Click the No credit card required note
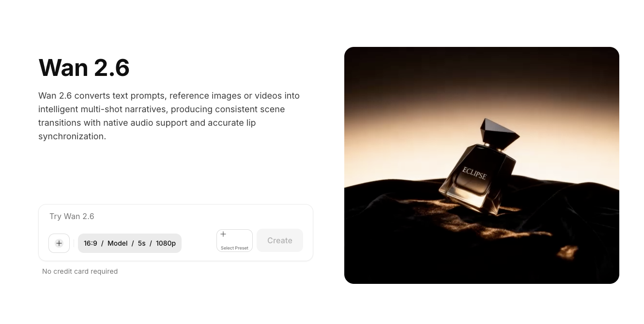The width and height of the screenshot is (644, 324). 80,271
